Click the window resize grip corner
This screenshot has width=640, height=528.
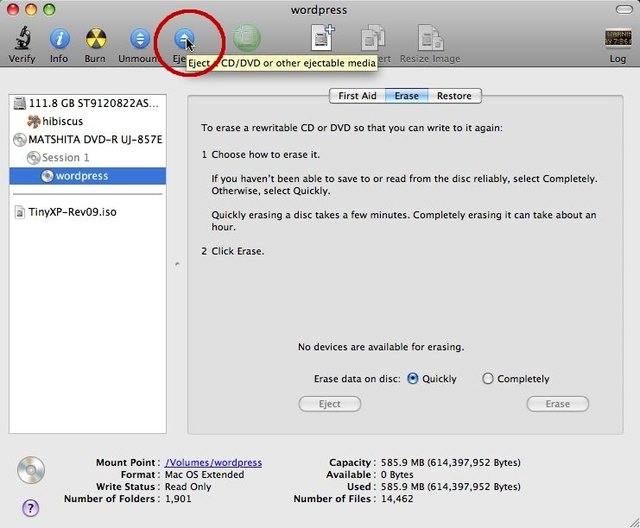coord(633,521)
